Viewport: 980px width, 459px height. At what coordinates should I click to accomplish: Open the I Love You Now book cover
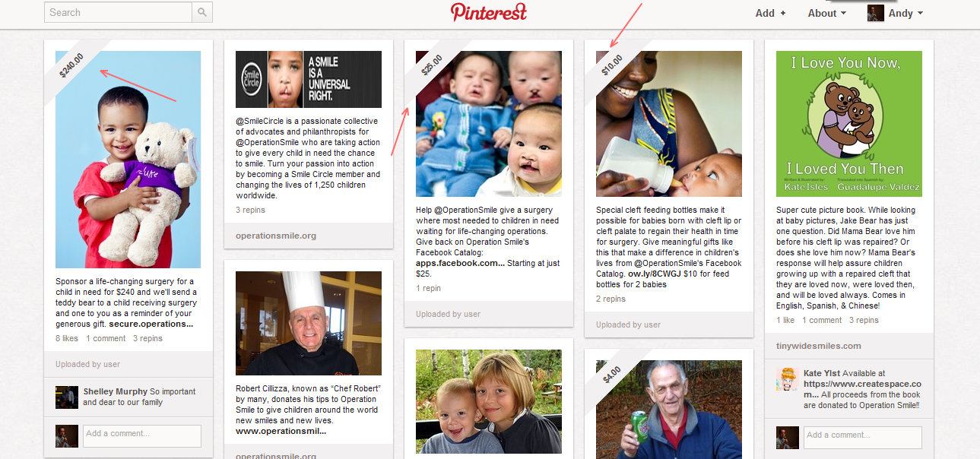pyautogui.click(x=849, y=124)
